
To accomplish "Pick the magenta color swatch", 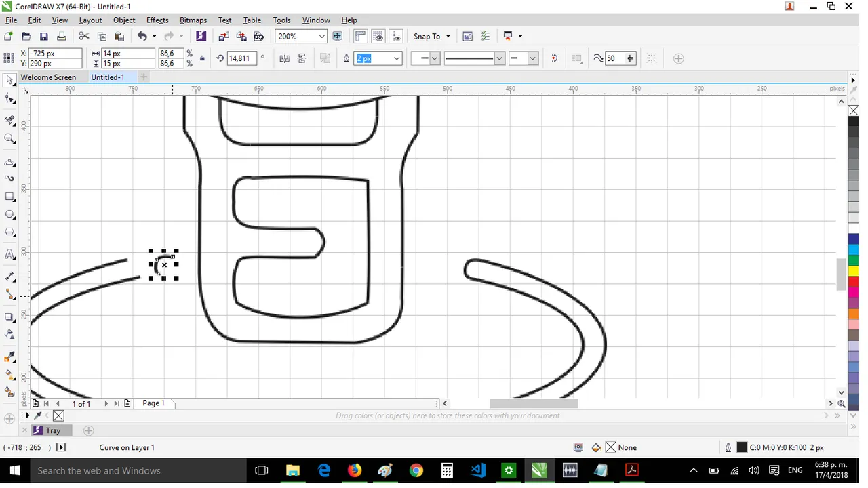I will [x=854, y=291].
